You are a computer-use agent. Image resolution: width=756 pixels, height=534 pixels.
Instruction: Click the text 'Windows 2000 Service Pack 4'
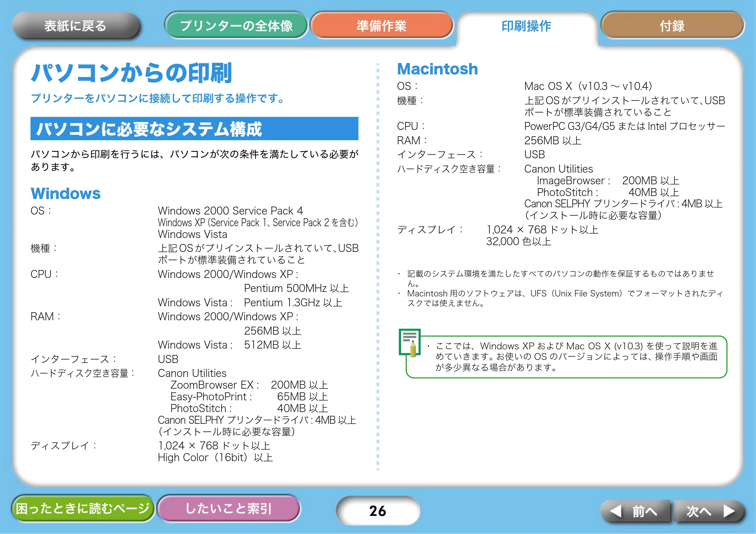(230, 210)
